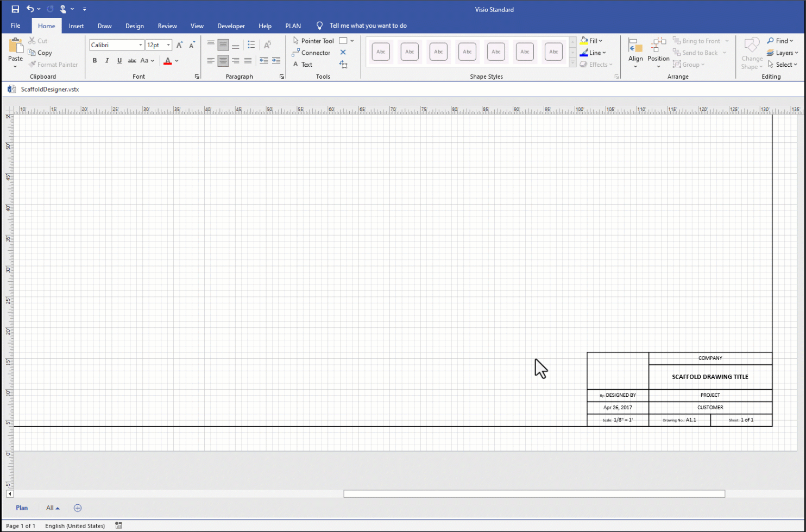
Task: Open the PLAN ribbon tab
Action: point(293,26)
